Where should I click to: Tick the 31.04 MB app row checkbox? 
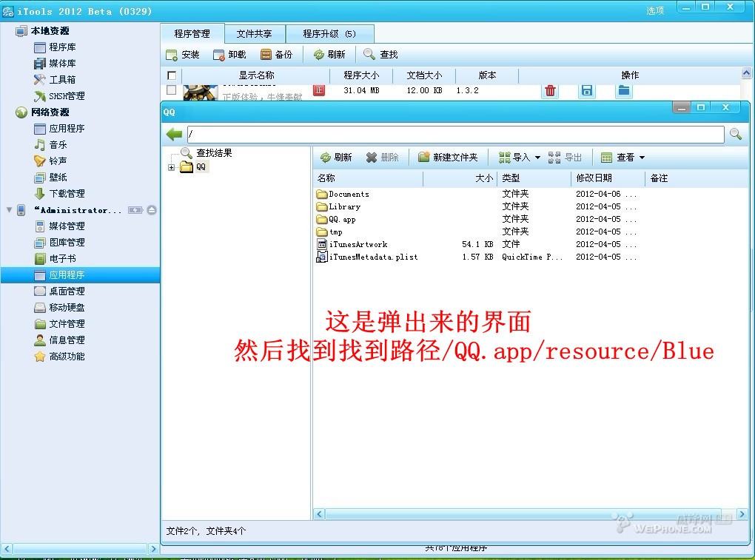point(172,90)
